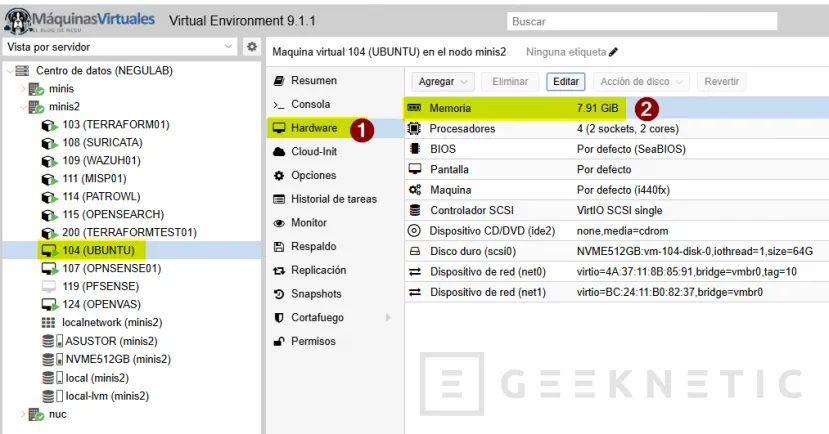This screenshot has height=434, width=829.
Task: Click the Revertir button
Action: point(721,81)
